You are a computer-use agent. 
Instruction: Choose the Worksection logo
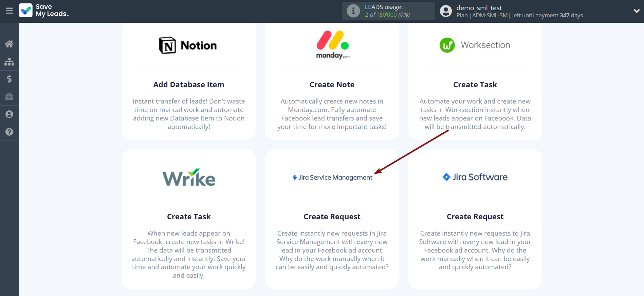475,45
